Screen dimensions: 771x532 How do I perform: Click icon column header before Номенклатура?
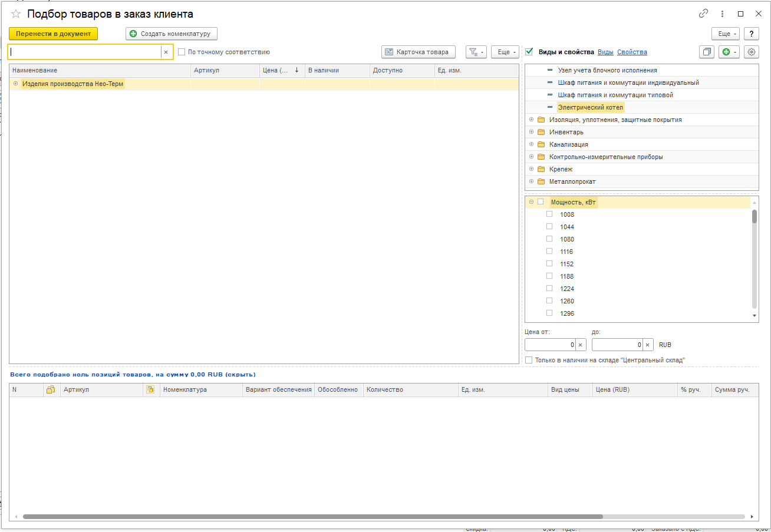[x=150, y=389]
